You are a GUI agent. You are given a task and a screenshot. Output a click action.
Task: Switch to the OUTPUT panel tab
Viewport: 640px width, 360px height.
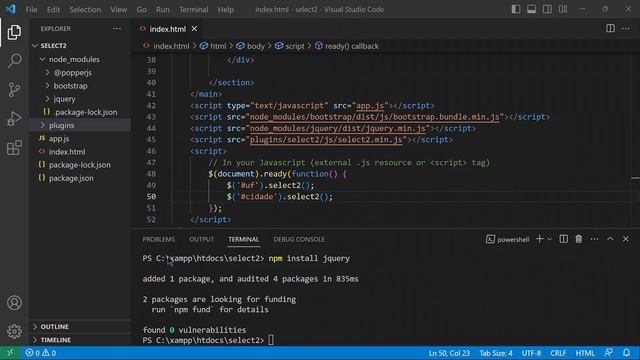click(202, 240)
